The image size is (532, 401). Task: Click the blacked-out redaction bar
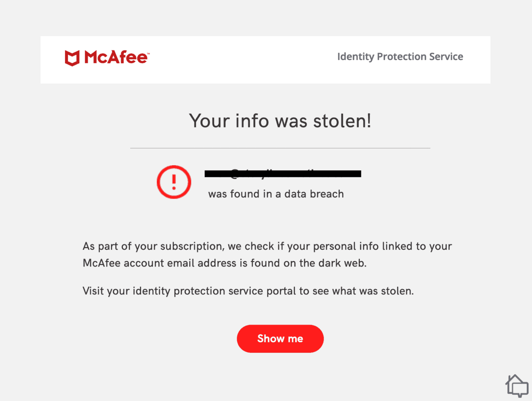pyautogui.click(x=282, y=173)
